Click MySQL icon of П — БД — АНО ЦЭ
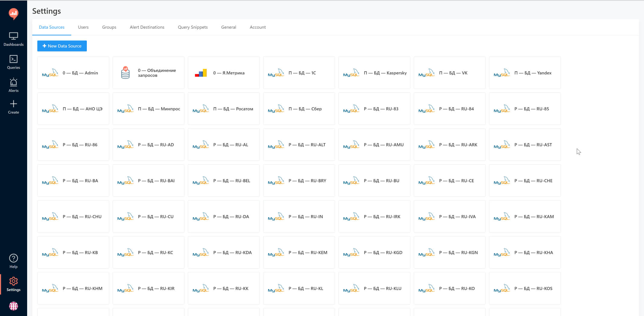This screenshot has height=316, width=644. click(50, 109)
